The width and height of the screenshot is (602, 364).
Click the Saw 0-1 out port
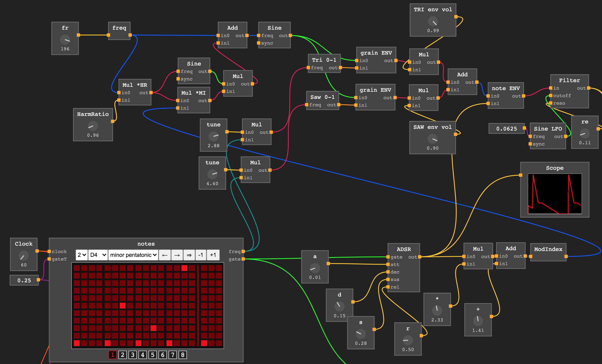pos(339,105)
